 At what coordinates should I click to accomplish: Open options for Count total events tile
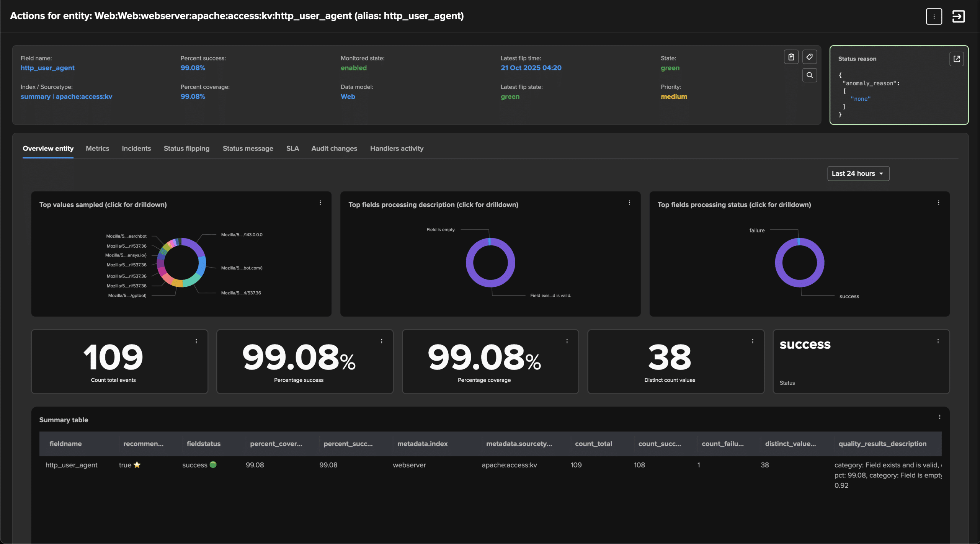(x=196, y=341)
